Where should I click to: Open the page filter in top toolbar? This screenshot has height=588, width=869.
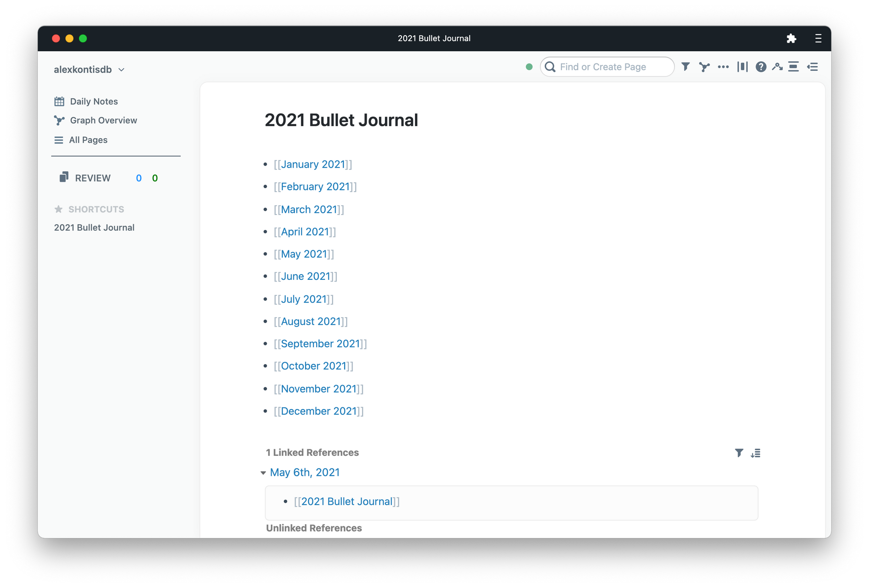(x=686, y=66)
